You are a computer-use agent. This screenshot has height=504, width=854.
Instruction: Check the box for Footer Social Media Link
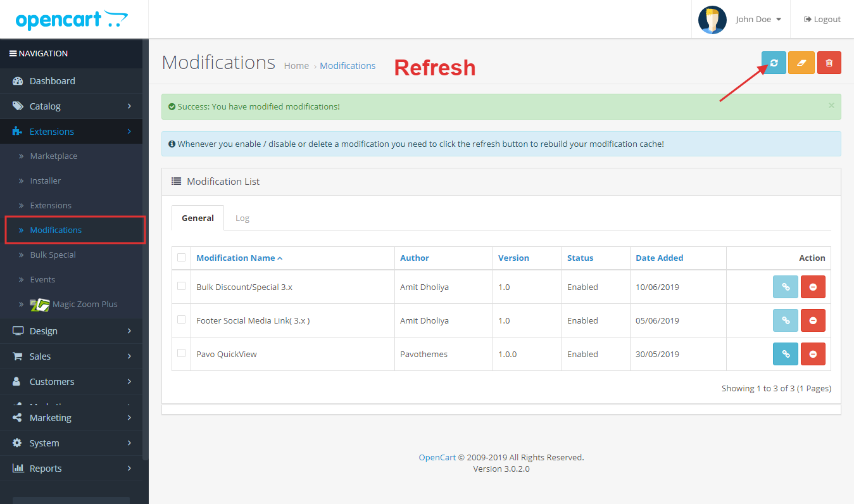182,320
